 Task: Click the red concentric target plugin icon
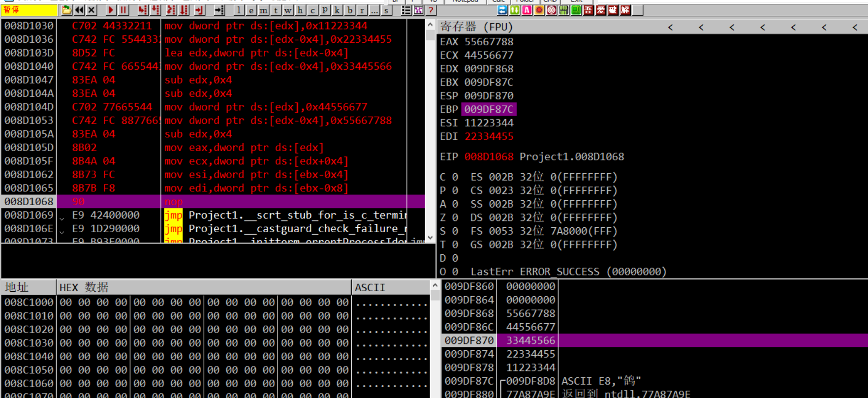tap(552, 10)
